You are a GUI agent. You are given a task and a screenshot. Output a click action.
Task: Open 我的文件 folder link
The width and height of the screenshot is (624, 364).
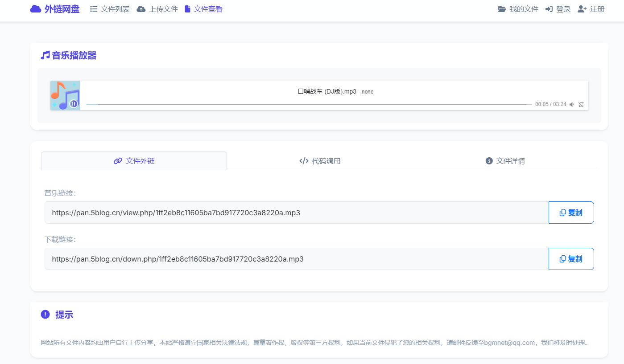tap(518, 9)
